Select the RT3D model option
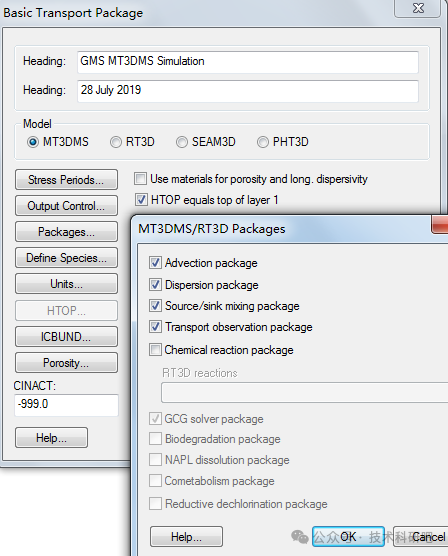 (116, 142)
